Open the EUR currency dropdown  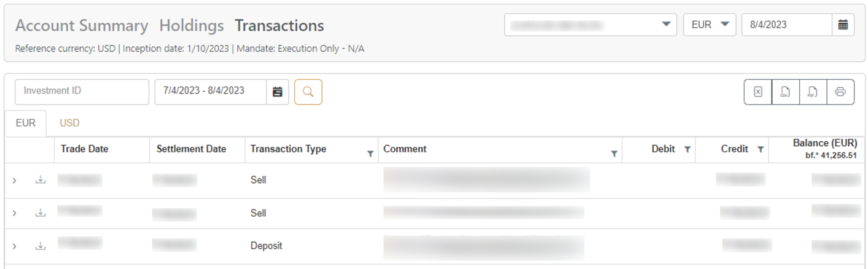[710, 25]
